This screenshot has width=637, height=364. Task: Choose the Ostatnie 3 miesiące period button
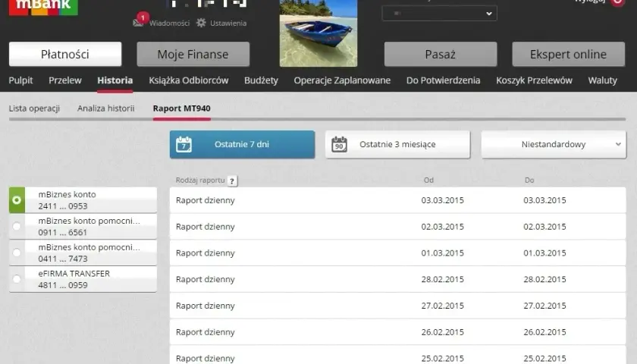pos(397,144)
